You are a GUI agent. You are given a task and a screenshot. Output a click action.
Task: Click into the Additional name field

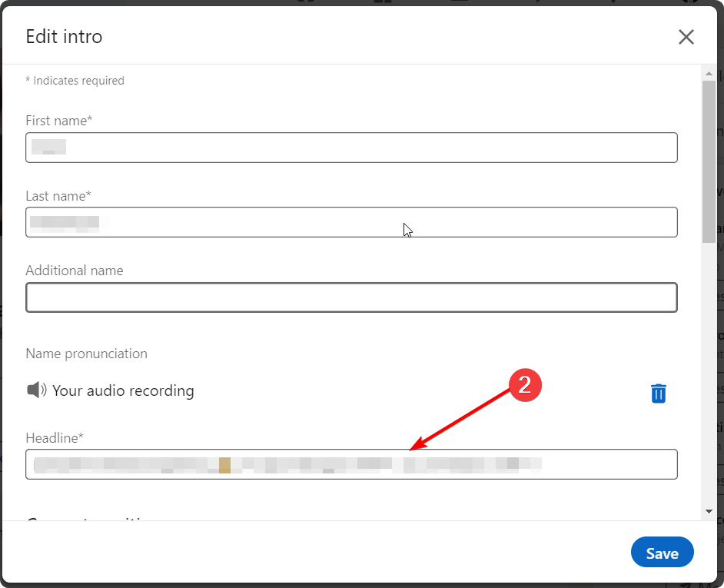click(351, 297)
